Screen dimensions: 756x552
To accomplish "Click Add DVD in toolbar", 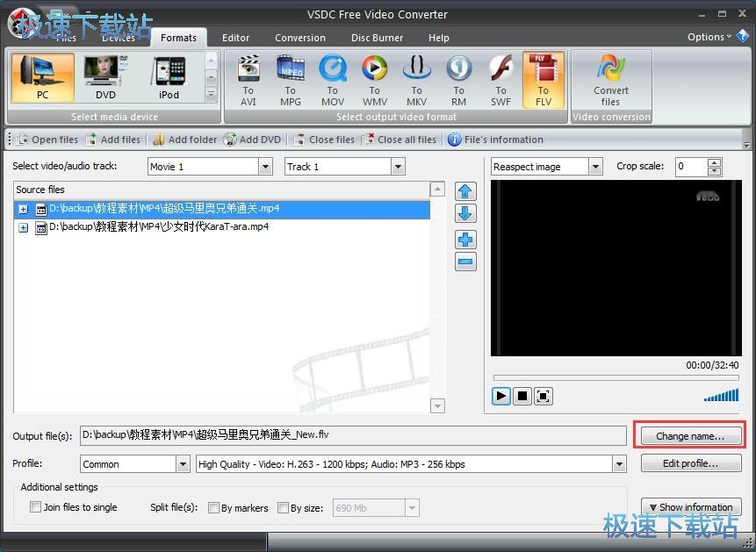I will tap(252, 140).
